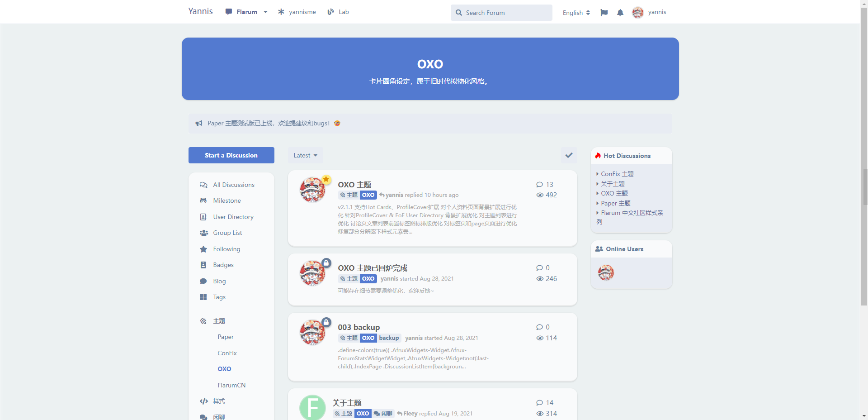Open the English language selector
Viewport: 868px width, 420px height.
click(576, 13)
